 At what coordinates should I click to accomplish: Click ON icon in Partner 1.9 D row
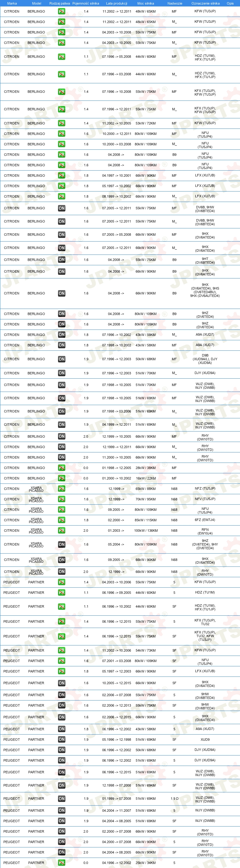(62, 799)
